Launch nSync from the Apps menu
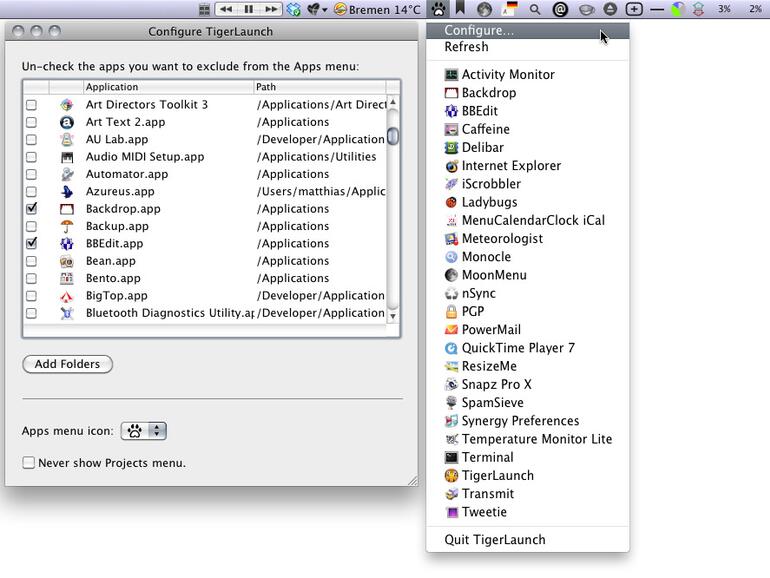The width and height of the screenshot is (770, 578). pyautogui.click(x=527, y=293)
